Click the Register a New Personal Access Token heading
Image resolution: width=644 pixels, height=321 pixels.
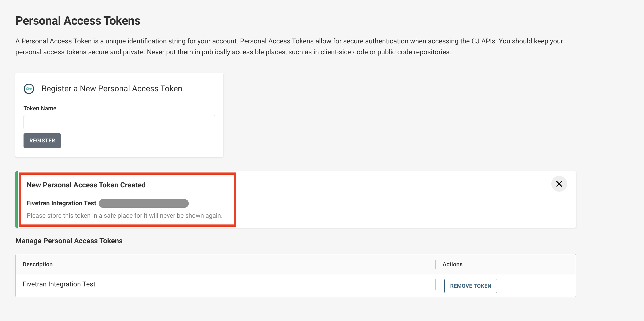pos(112,88)
